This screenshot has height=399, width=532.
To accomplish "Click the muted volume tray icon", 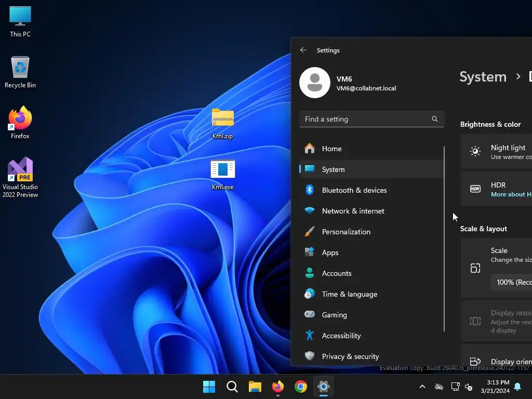I will coord(469,387).
